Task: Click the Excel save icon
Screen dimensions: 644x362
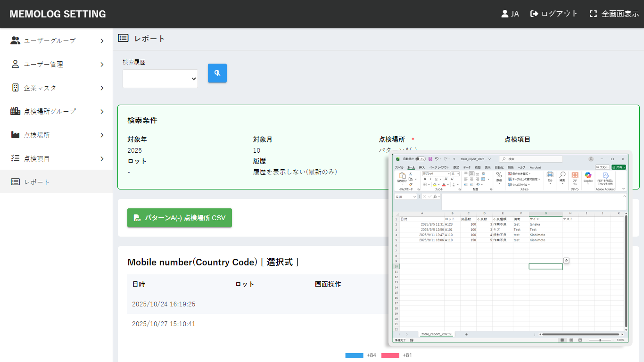Action: [x=430, y=159]
